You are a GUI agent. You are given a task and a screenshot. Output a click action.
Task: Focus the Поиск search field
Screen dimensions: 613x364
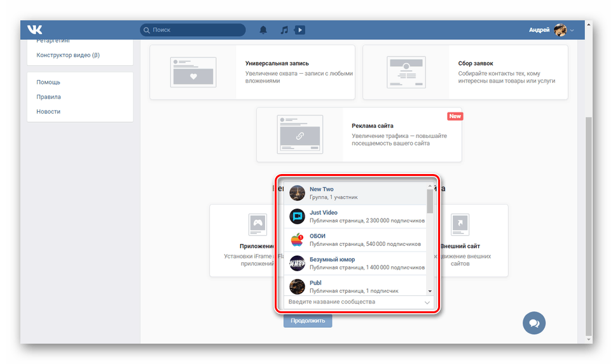[x=193, y=30]
